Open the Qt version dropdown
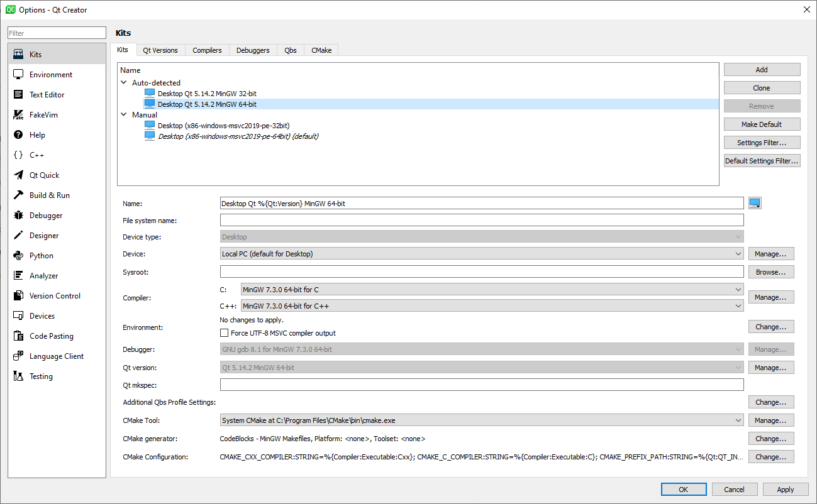The height and width of the screenshot is (504, 817). tap(482, 368)
